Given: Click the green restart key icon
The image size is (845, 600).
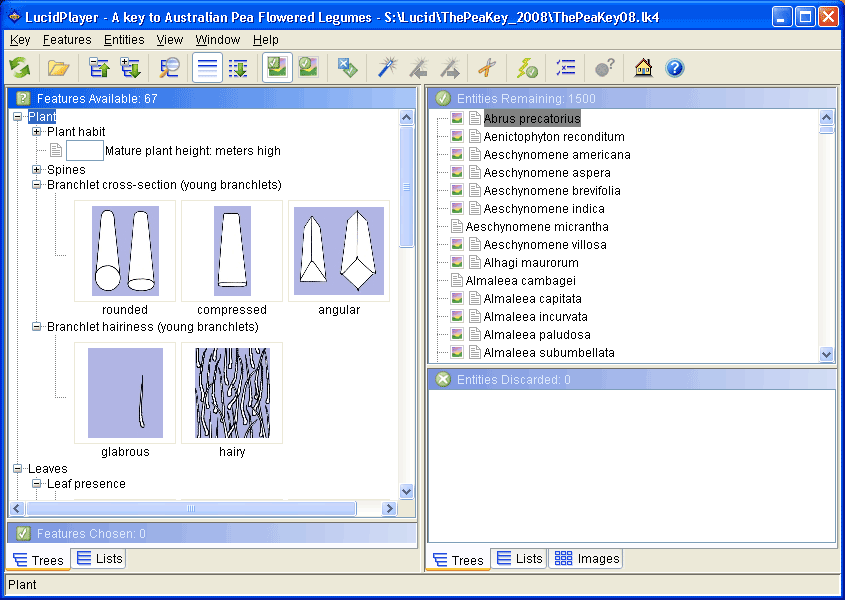Looking at the screenshot, I should [20, 68].
